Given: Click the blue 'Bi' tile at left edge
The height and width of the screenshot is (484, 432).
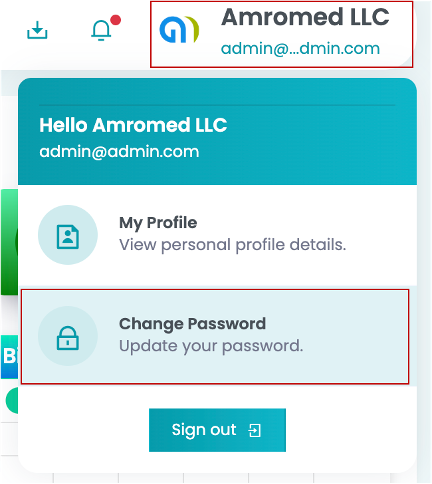Looking at the screenshot, I should (x=9, y=357).
